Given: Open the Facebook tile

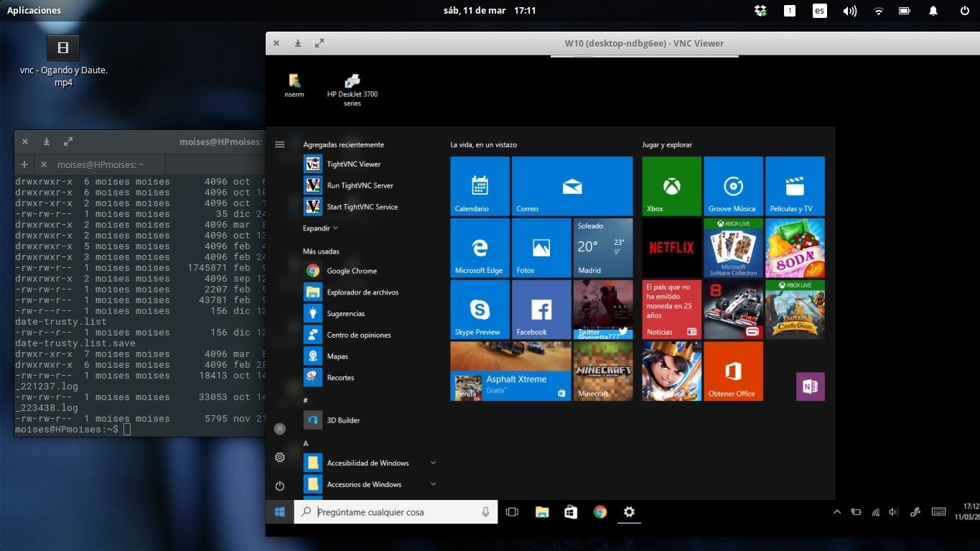Looking at the screenshot, I should point(541,310).
